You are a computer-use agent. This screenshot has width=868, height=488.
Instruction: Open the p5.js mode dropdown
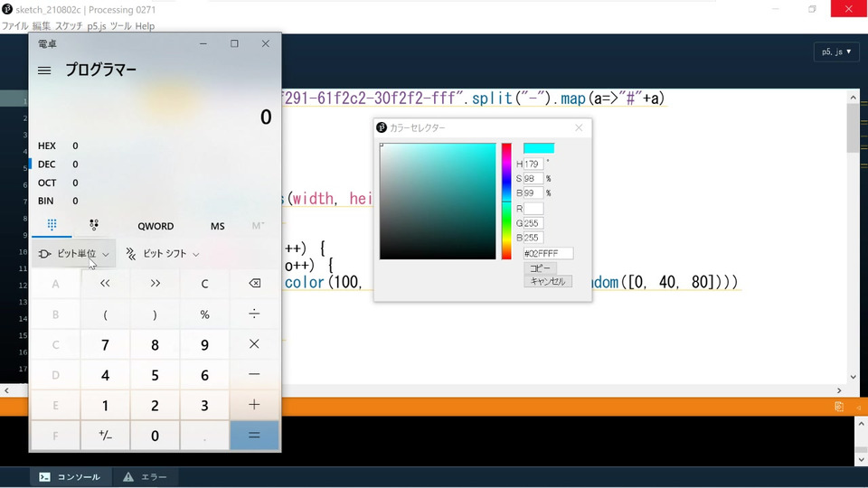(835, 52)
